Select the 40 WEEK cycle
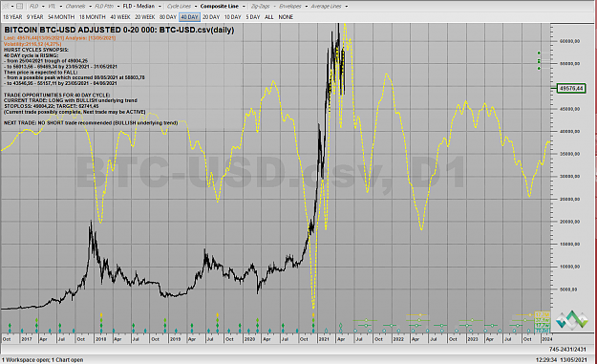 coord(120,17)
